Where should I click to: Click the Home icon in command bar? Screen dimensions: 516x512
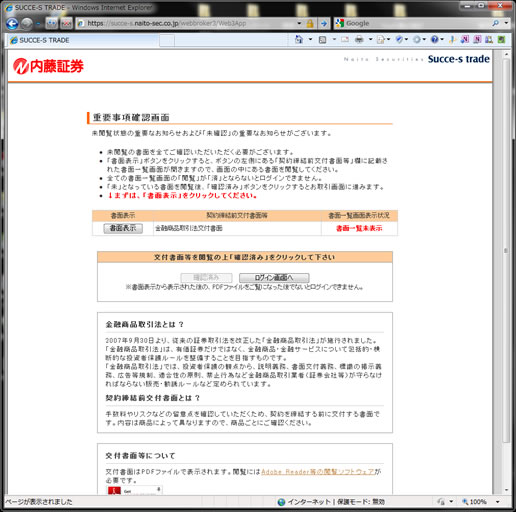(299, 40)
